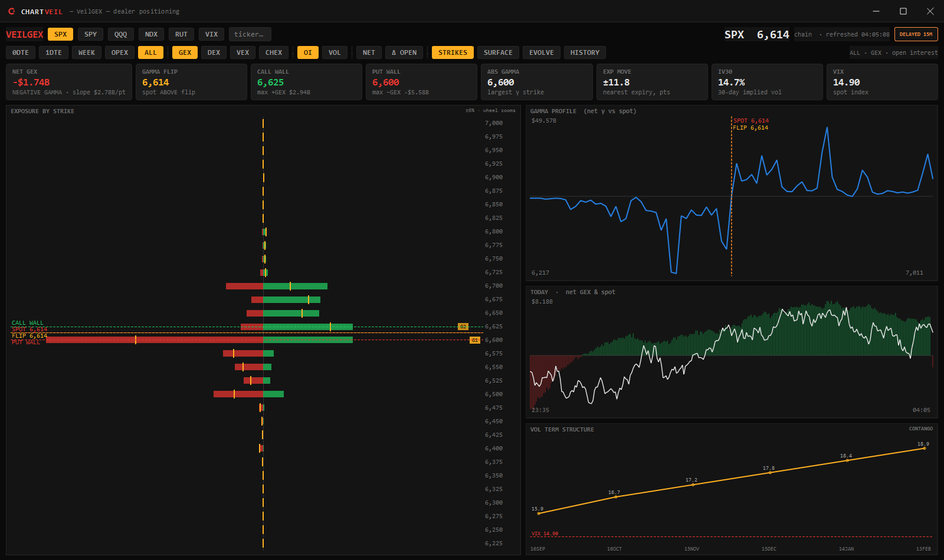This screenshot has width=944, height=560.
Task: Click the GAMMA FLIP 6,614 card
Action: (x=191, y=82)
